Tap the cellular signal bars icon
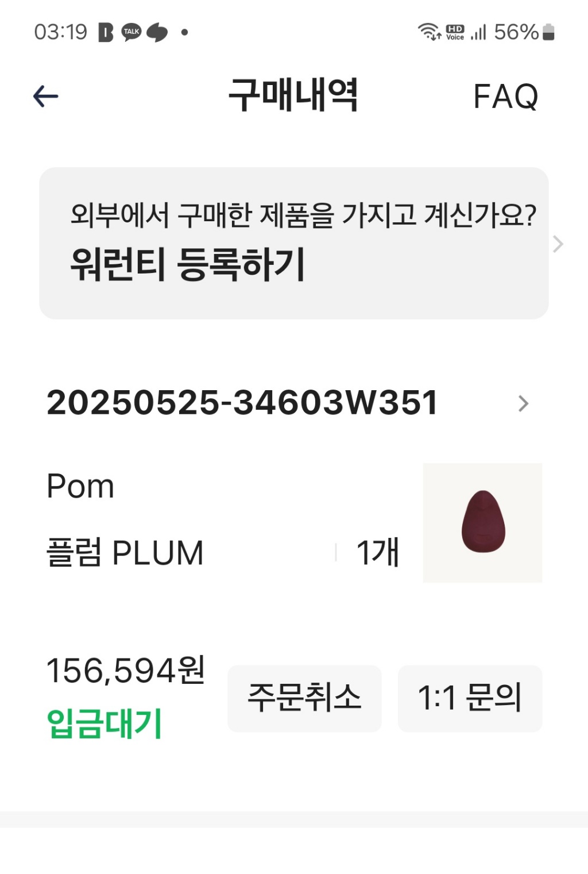 [478, 32]
